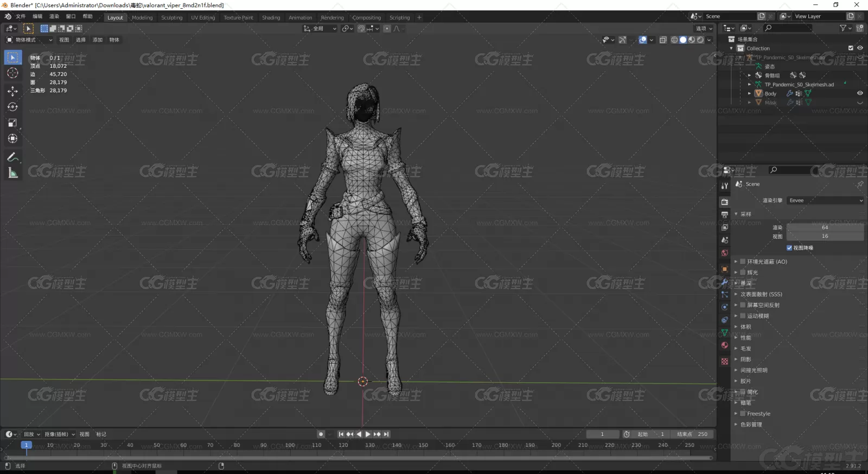Open the 编辑 menu
Image resolution: width=868 pixels, height=474 pixels.
point(37,16)
